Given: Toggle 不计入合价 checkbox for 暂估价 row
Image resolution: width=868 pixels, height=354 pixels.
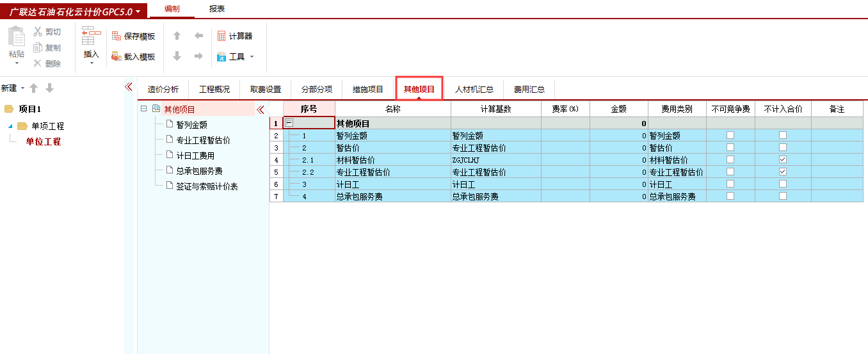Looking at the screenshot, I should [x=782, y=147].
